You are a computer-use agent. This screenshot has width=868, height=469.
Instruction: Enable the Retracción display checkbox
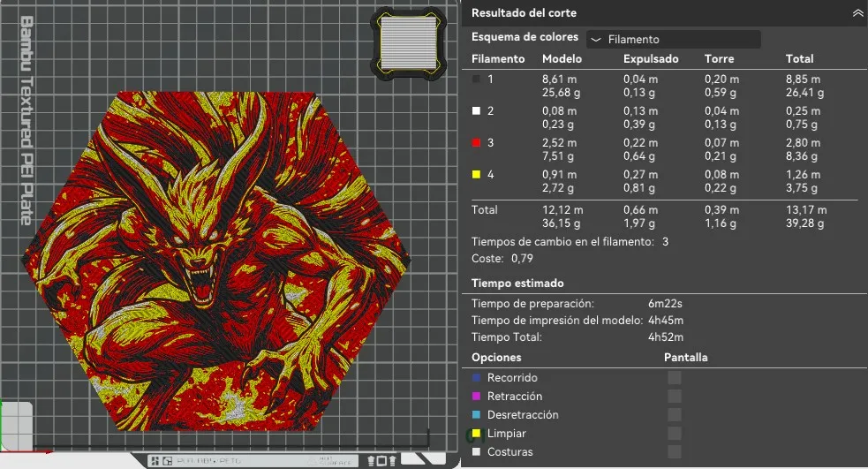click(x=675, y=396)
